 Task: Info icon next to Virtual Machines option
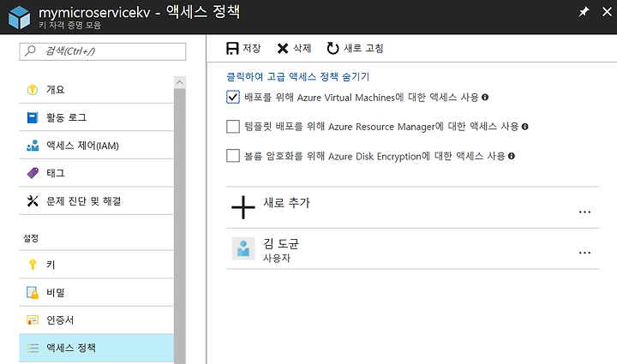click(485, 97)
